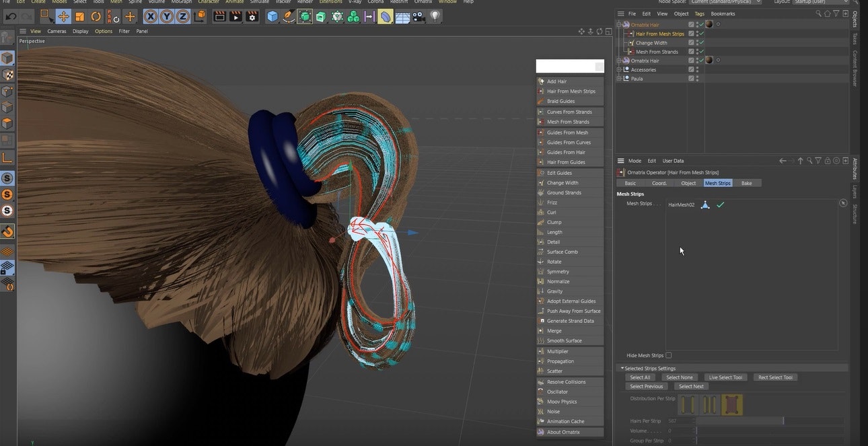Click Render View clapperboard icon
868x446 pixels.
[x=219, y=16]
